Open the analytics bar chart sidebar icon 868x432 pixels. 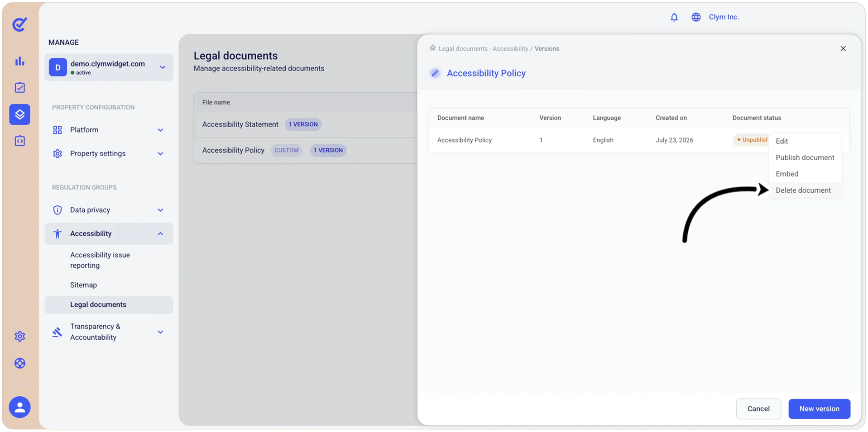(19, 61)
